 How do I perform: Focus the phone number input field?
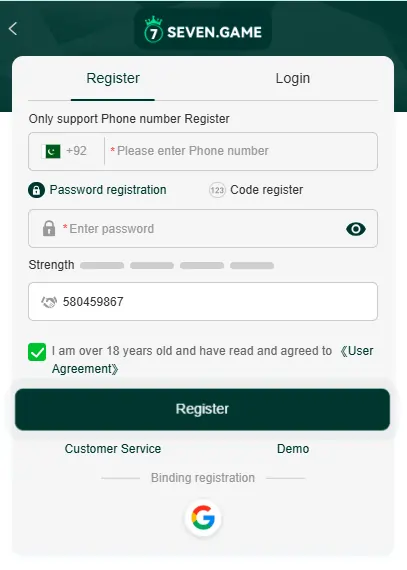(x=241, y=151)
